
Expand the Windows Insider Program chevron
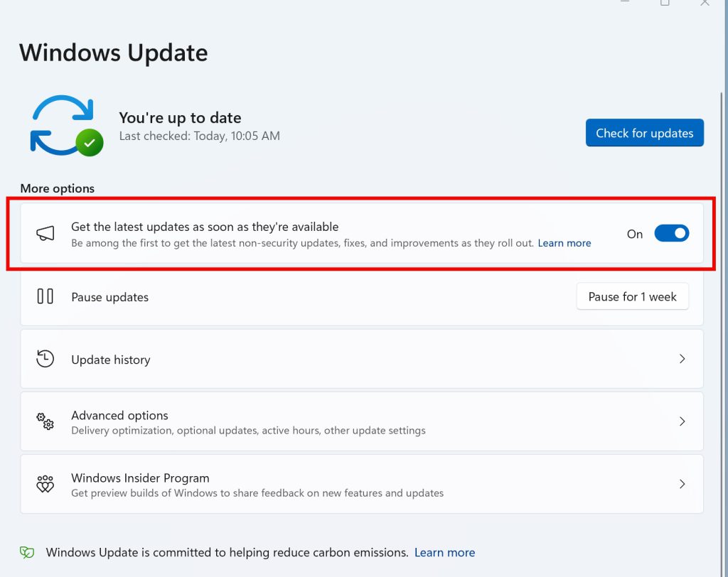click(x=682, y=484)
